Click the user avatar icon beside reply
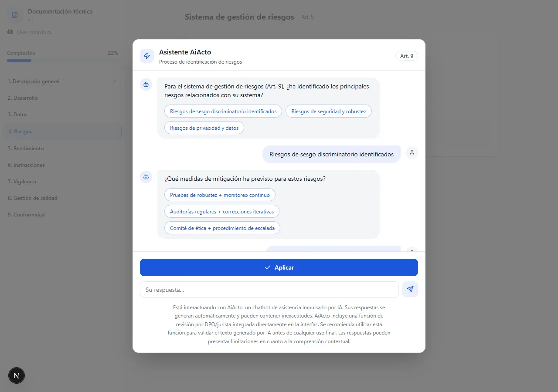Viewport: 558px width, 392px height. pyautogui.click(x=412, y=152)
